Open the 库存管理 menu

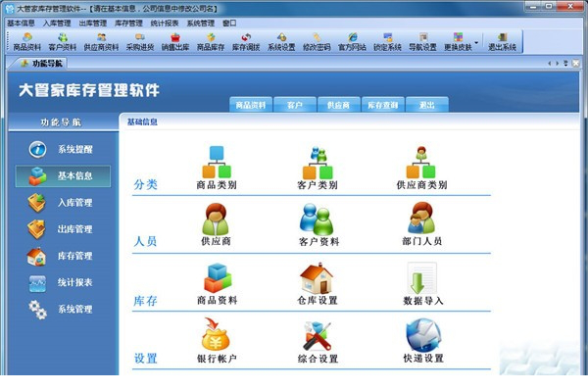pyautogui.click(x=128, y=23)
